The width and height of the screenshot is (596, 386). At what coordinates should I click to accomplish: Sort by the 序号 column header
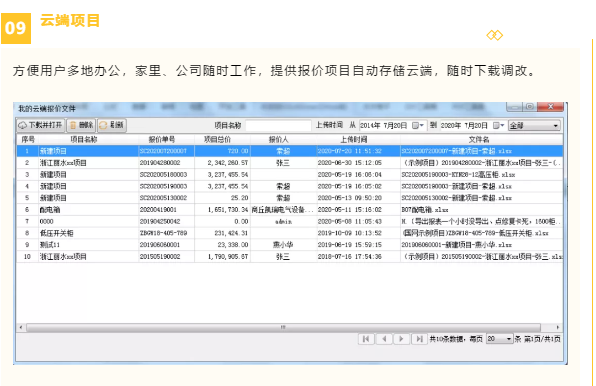pos(28,139)
